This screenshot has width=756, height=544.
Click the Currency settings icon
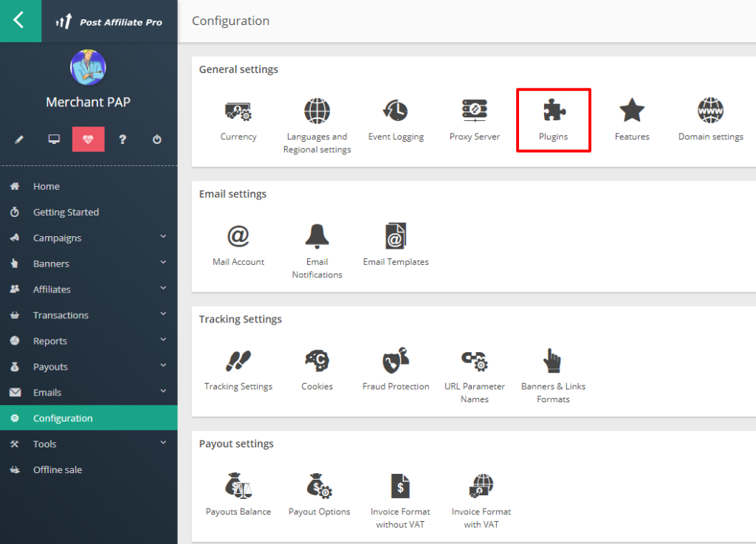coord(238,112)
